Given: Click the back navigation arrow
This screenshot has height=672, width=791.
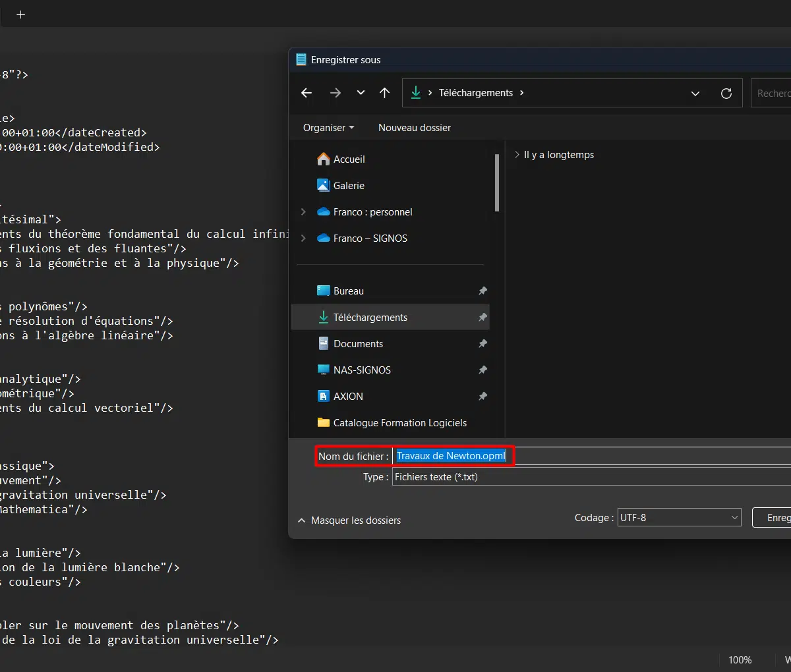Looking at the screenshot, I should (307, 93).
